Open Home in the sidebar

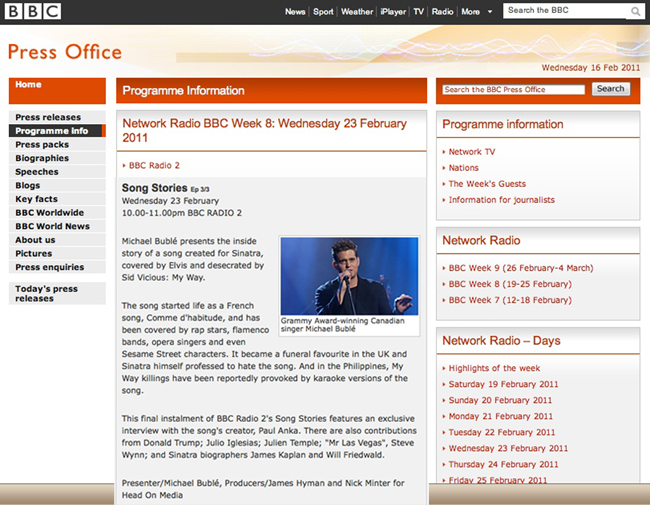coord(57,90)
